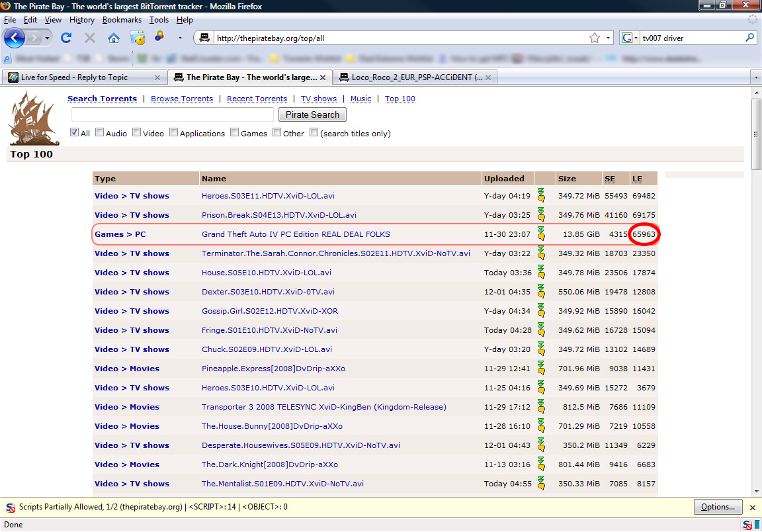762x532 pixels.
Task: Click the site identity icon beside the URL
Action: [204, 38]
